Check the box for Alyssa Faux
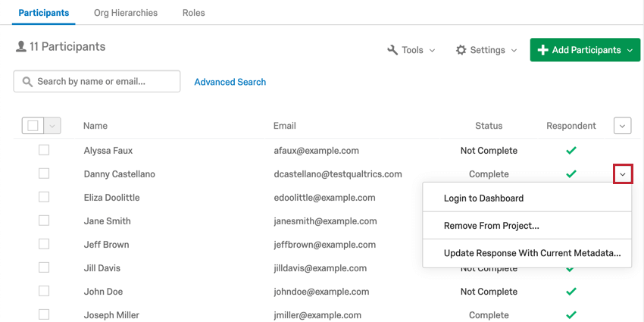The height and width of the screenshot is (322, 644). coord(44,150)
